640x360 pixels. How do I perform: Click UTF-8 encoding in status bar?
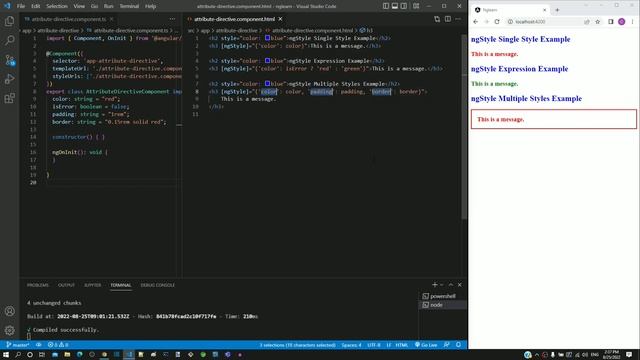(374, 345)
